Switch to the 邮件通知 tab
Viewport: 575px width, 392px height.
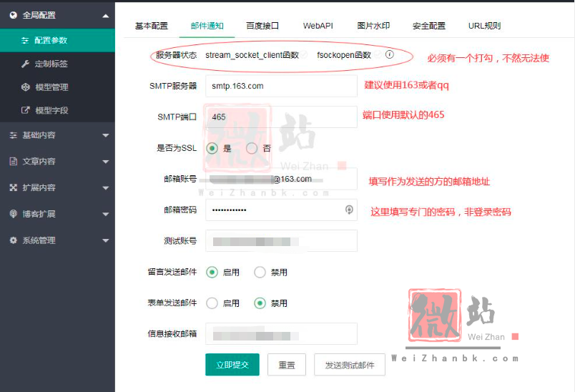(x=207, y=26)
